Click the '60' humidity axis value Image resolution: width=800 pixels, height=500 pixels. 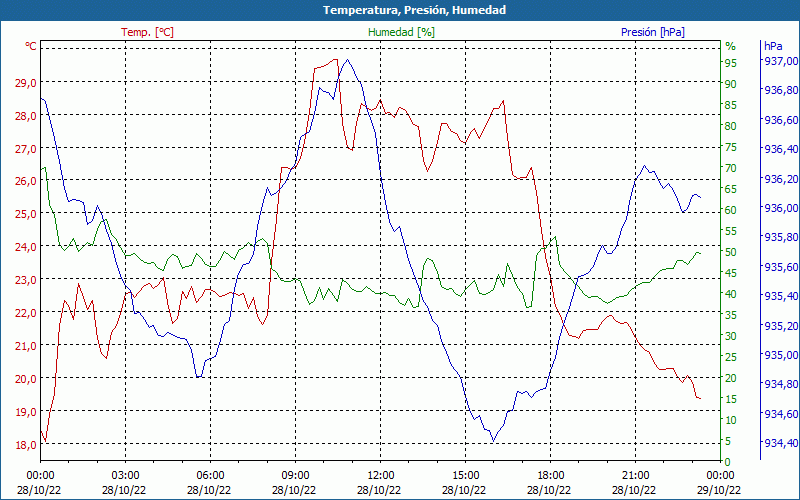coord(731,210)
